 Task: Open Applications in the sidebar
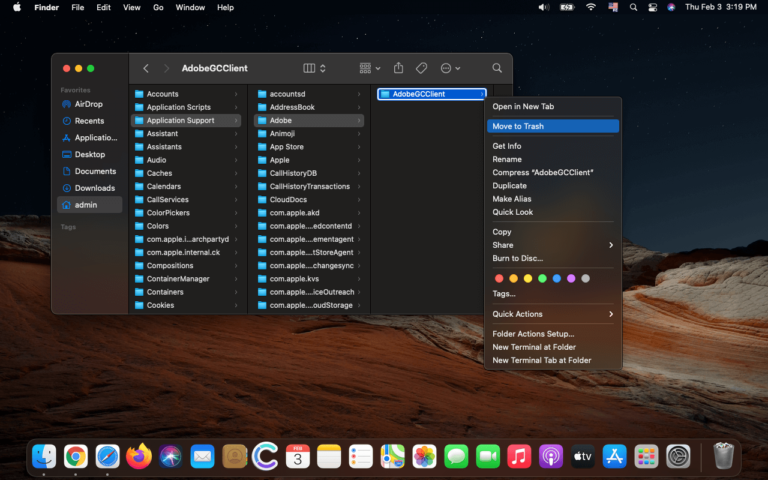90,138
